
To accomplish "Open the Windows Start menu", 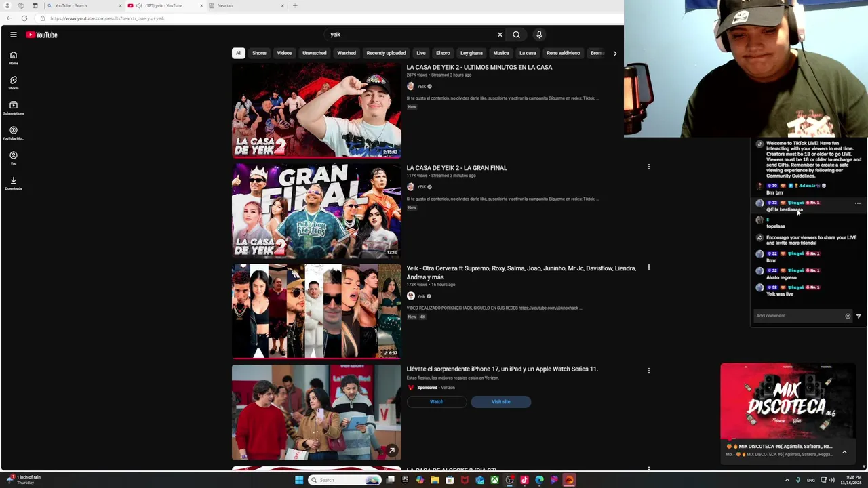I will click(299, 480).
